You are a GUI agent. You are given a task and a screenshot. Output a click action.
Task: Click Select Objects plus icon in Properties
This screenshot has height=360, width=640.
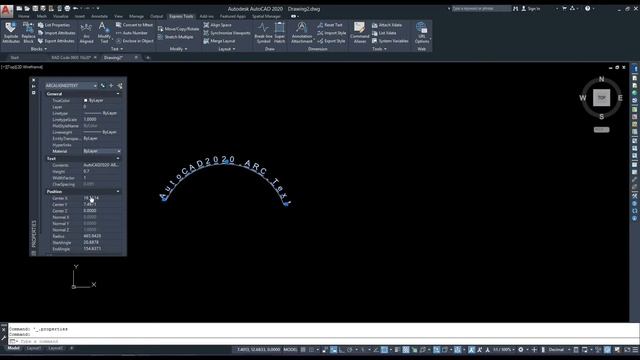[111, 86]
